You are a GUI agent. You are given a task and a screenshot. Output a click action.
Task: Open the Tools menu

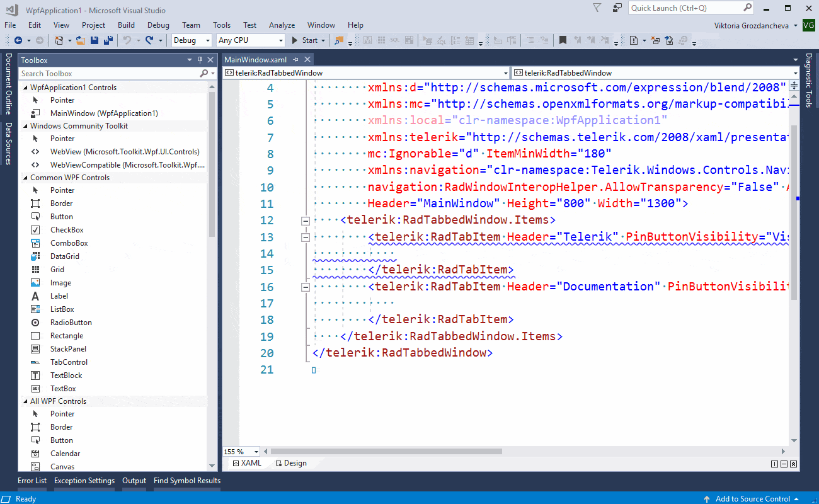[x=222, y=25]
